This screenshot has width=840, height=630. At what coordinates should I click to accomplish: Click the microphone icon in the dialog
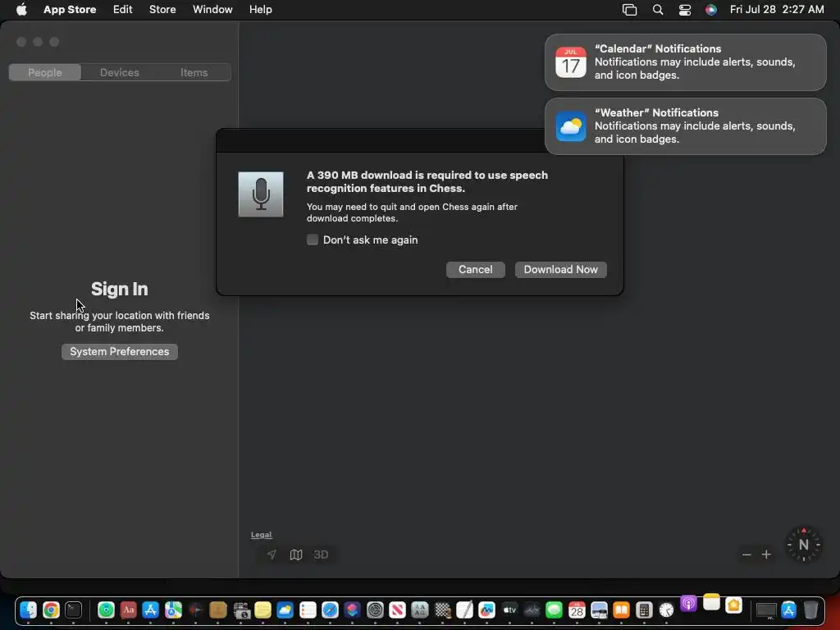[261, 194]
